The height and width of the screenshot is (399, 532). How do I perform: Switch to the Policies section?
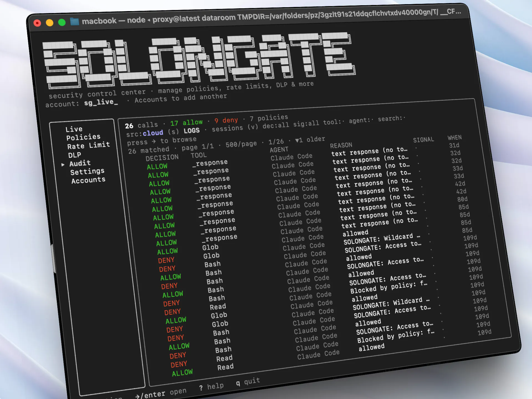coord(83,137)
